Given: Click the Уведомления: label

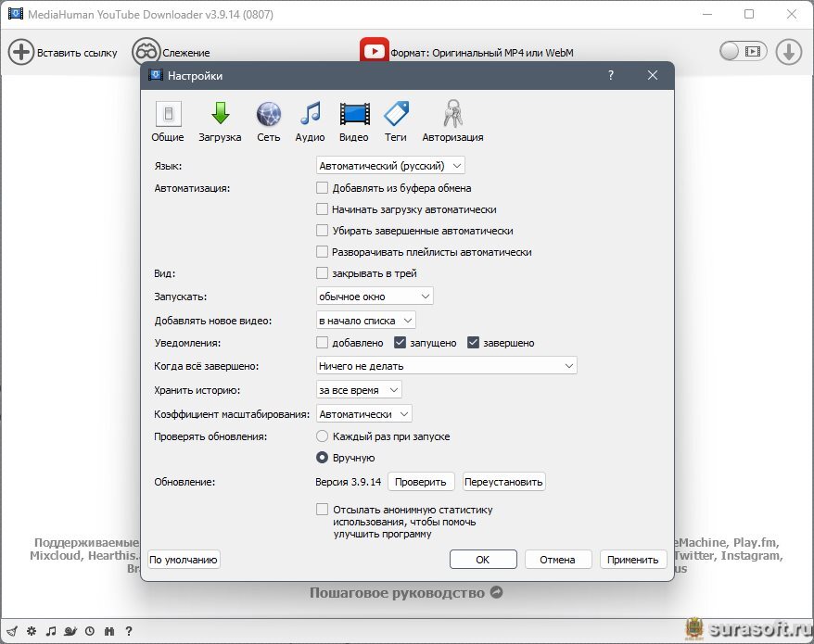Looking at the screenshot, I should pos(187,343).
